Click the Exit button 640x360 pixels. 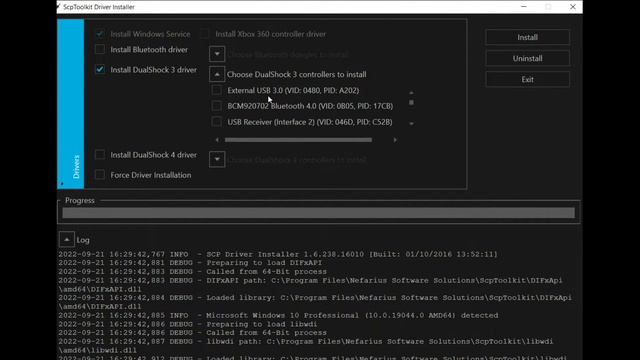coord(527,80)
